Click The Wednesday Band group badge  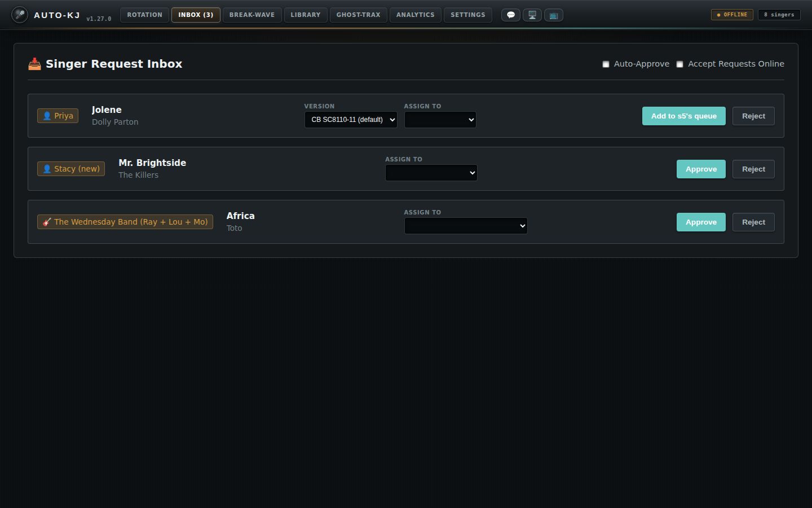[125, 222]
